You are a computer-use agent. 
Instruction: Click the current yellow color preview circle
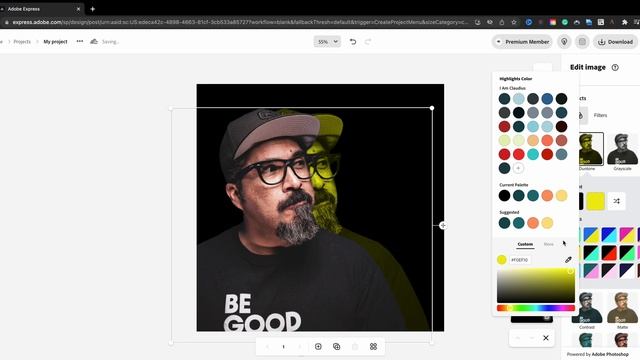(502, 260)
